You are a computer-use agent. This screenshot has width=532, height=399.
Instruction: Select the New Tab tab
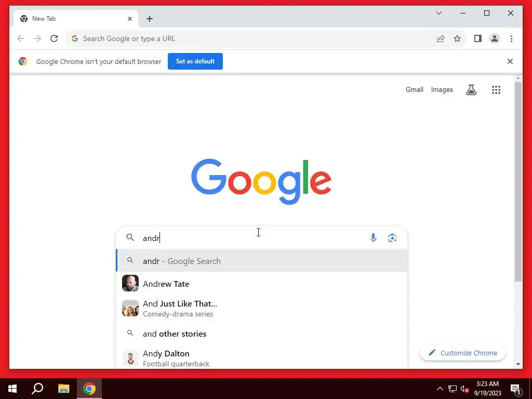[x=75, y=19]
